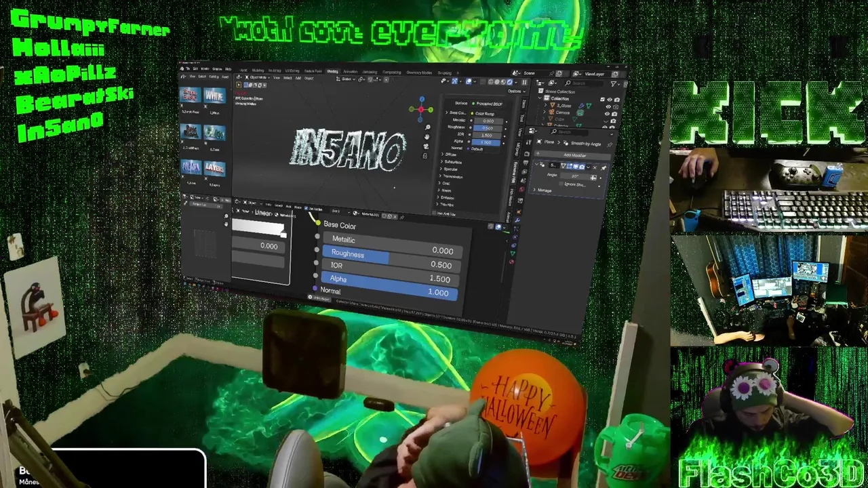Switch viewport to material preview shading
Image resolution: width=868 pixels, height=488 pixels.
pos(503,82)
